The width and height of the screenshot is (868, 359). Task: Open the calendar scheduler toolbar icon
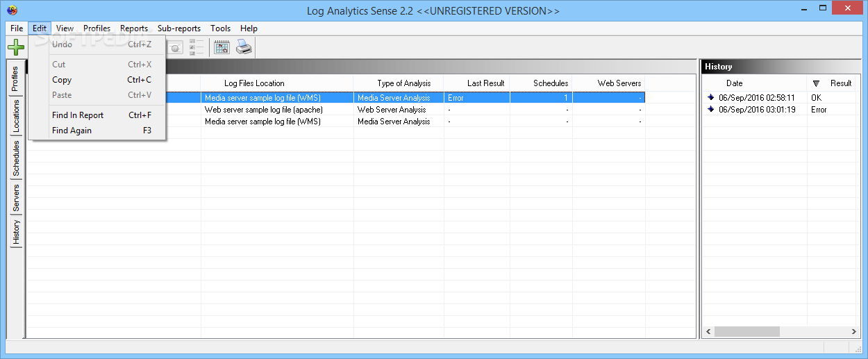[222, 47]
